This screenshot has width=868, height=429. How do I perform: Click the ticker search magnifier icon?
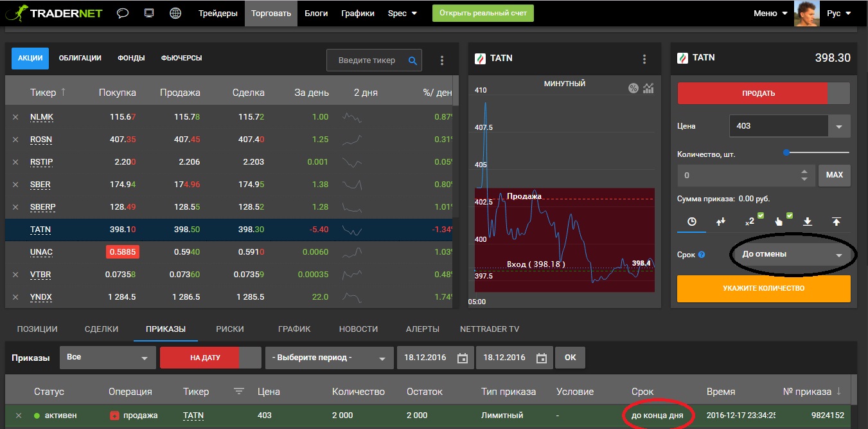(412, 60)
